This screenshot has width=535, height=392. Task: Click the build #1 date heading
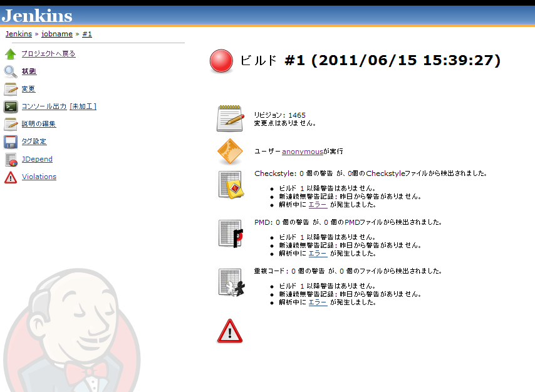[x=370, y=60]
